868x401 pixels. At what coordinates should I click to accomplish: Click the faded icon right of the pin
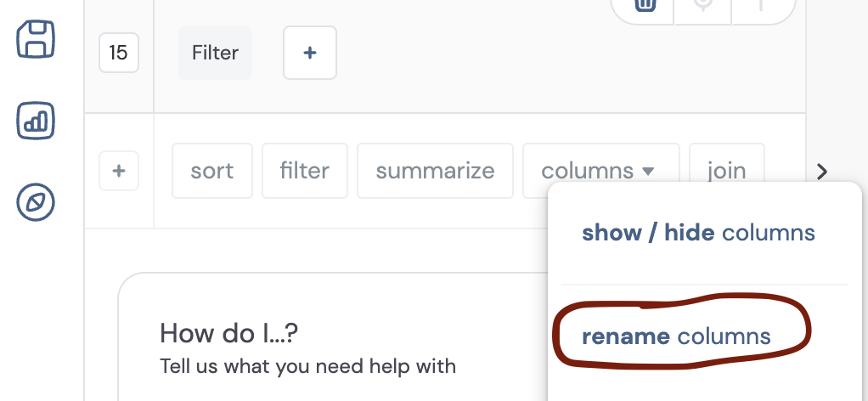[x=761, y=5]
